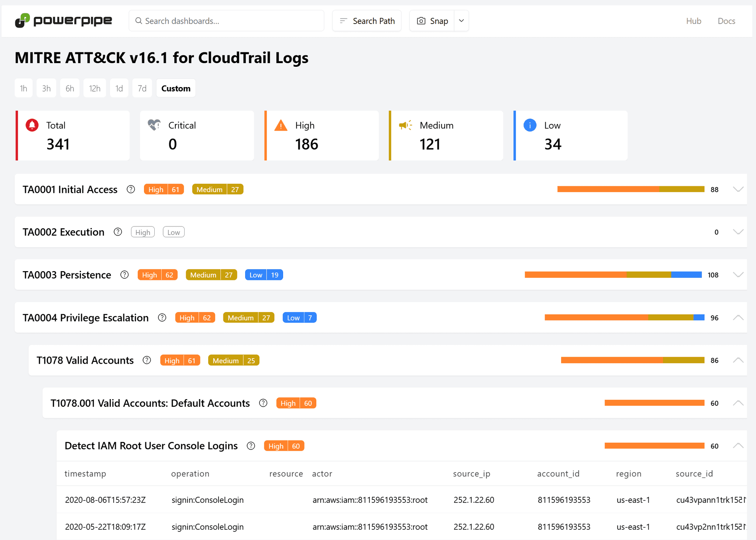Select the 7d time range

pos(142,88)
